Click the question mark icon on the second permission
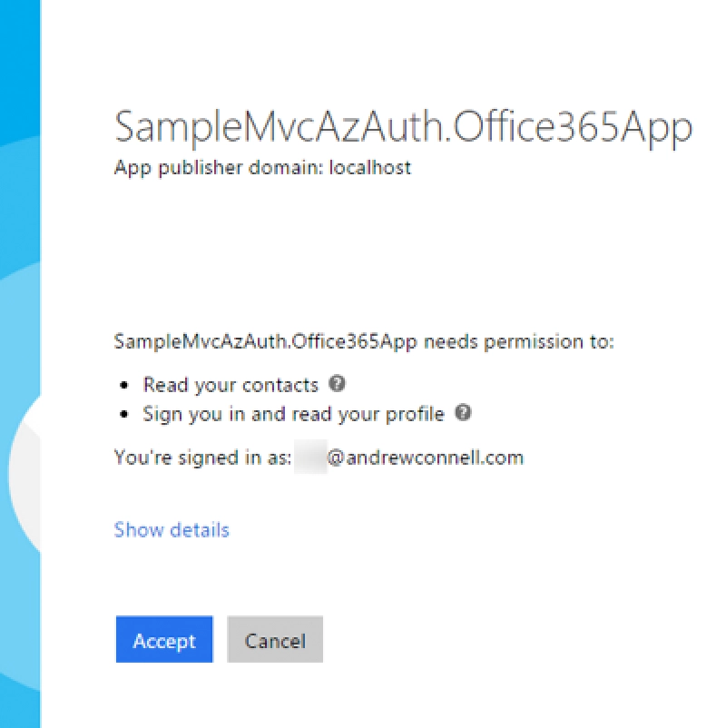The image size is (726, 728). point(461,413)
